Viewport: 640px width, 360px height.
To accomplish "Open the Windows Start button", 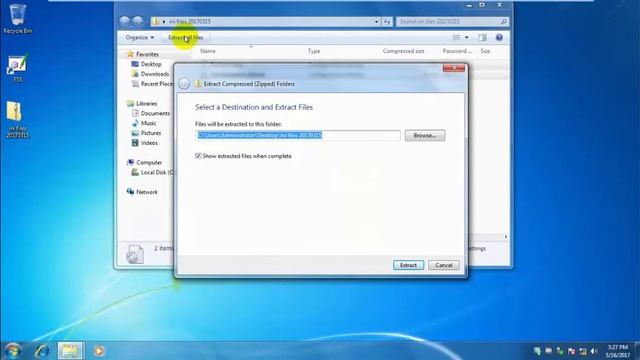I will (13, 351).
